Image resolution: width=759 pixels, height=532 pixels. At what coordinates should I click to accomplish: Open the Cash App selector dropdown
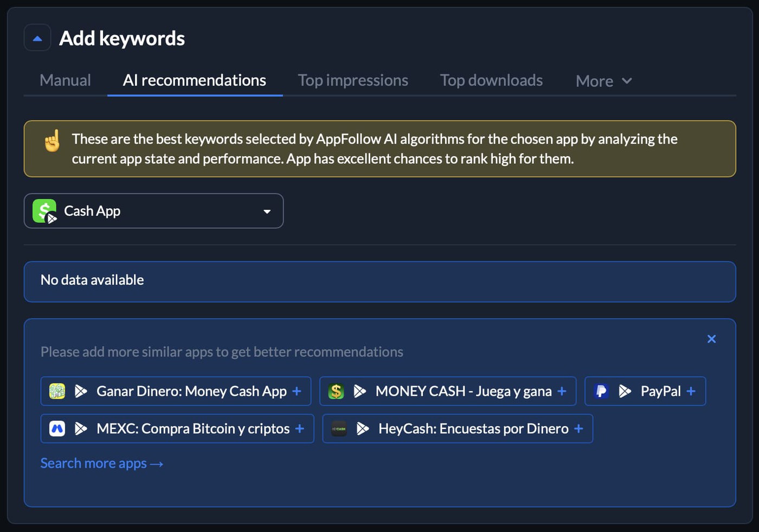(153, 211)
